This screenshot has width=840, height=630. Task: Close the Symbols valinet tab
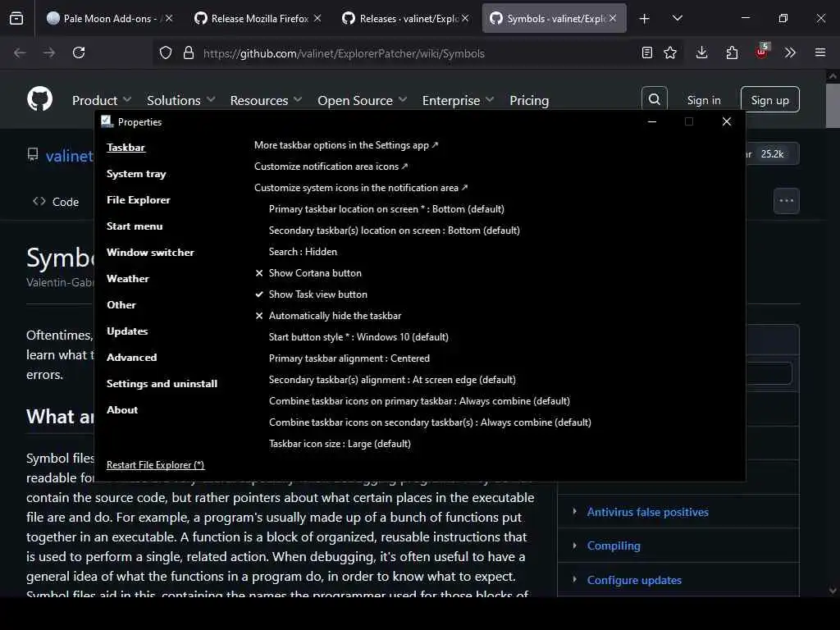(612, 18)
